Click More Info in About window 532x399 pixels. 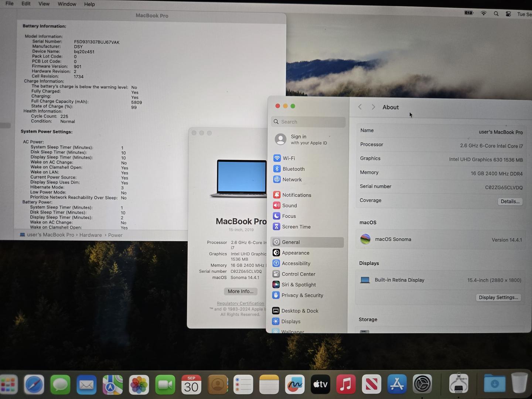coord(241,291)
